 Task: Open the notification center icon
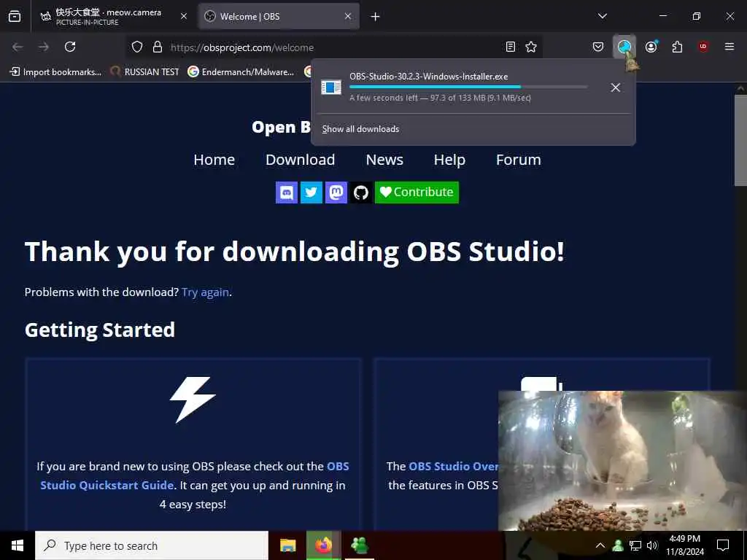click(723, 545)
